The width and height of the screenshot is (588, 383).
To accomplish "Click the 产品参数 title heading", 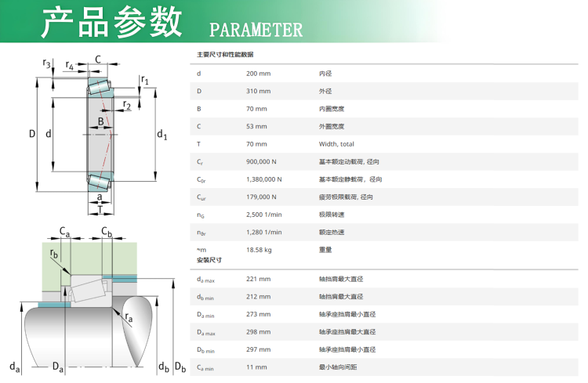I will point(111,23).
